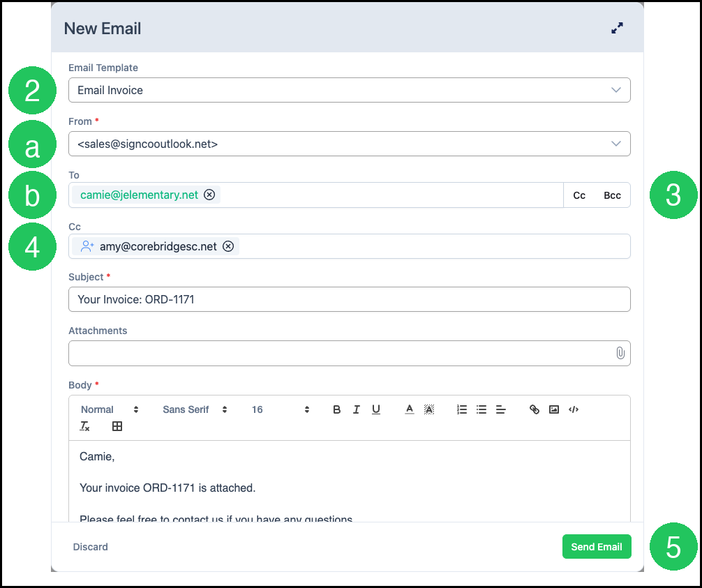Clear text formatting in the body

[84, 426]
